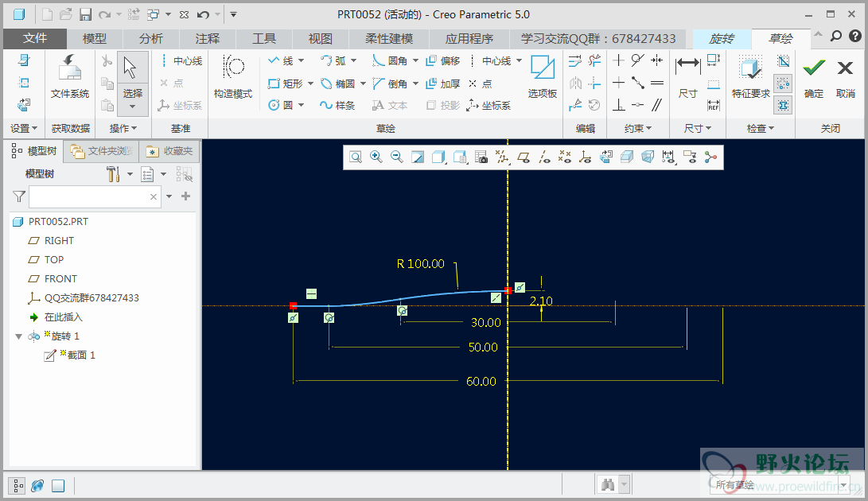Image resolution: width=868 pixels, height=501 pixels.
Task: Open the Palette (选项板) tool
Action: (542, 76)
